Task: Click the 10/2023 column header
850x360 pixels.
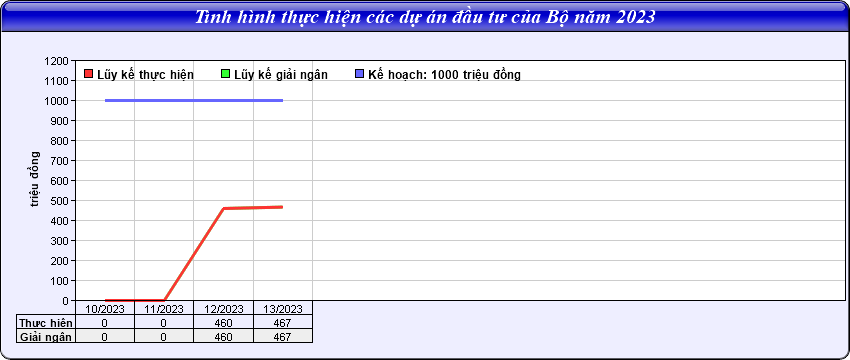Action: [105, 309]
